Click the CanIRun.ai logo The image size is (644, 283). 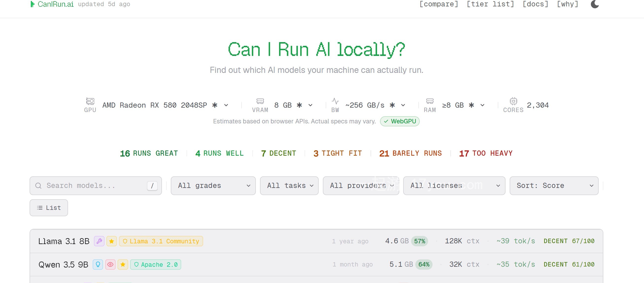[52, 4]
